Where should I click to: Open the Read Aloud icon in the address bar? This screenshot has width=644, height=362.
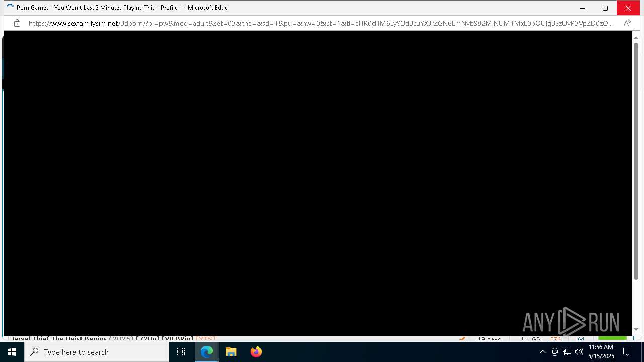click(x=627, y=23)
